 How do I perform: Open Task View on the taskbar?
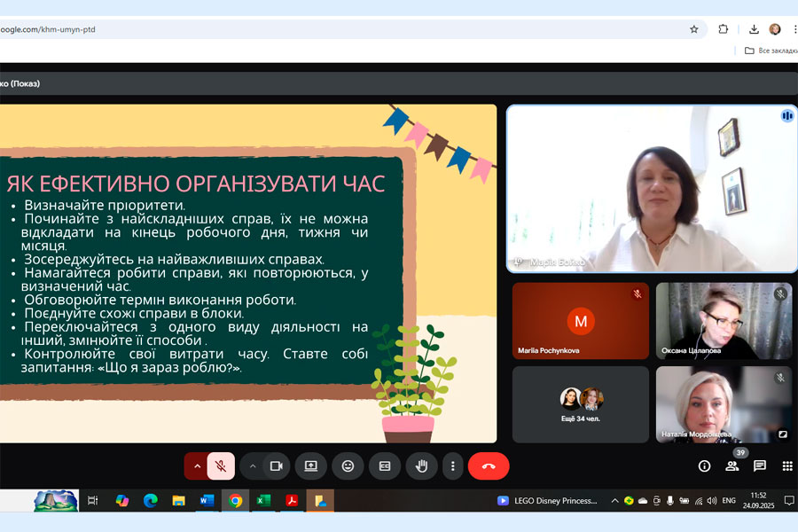(92, 500)
